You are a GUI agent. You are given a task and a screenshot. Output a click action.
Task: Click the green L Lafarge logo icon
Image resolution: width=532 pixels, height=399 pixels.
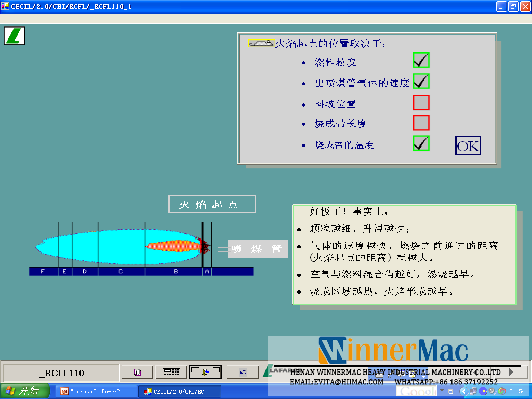[15, 36]
